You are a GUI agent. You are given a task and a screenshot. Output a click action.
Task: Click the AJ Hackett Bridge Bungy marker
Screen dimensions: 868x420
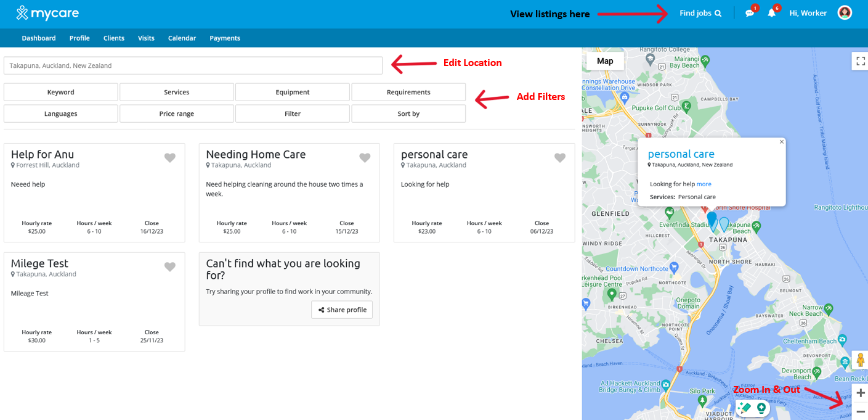(666, 385)
